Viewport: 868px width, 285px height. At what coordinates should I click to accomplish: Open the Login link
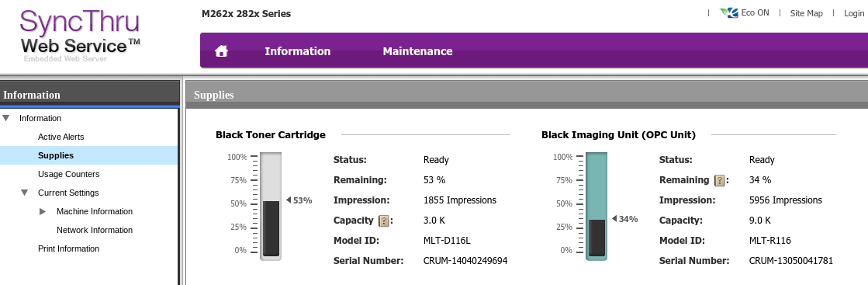click(853, 13)
